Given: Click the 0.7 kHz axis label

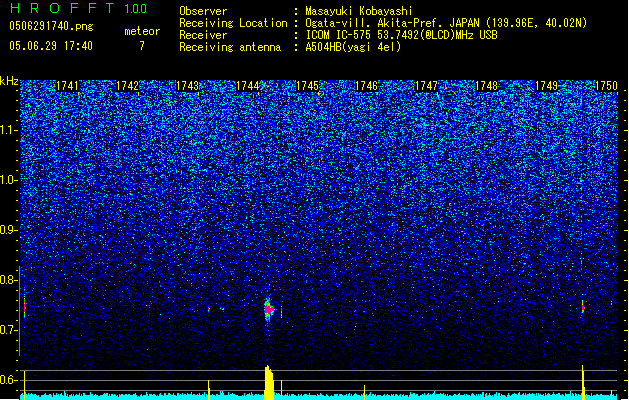Looking at the screenshot, I should (x=9, y=330).
